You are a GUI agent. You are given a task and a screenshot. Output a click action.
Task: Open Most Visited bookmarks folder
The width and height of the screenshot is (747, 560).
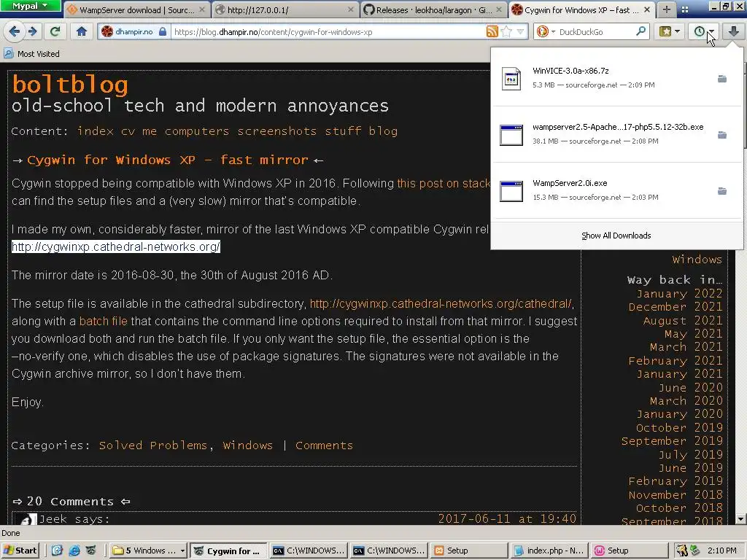point(32,54)
